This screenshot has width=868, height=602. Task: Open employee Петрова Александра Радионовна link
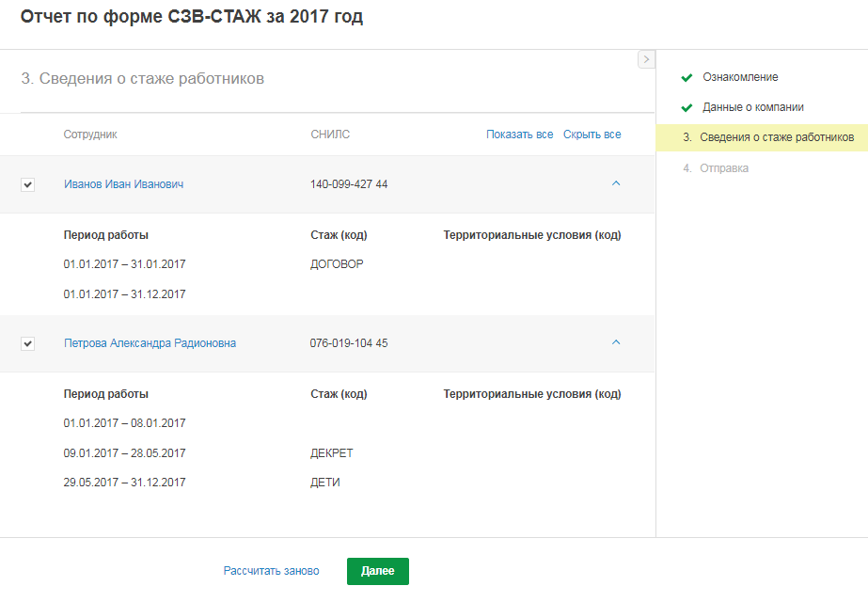(x=150, y=343)
